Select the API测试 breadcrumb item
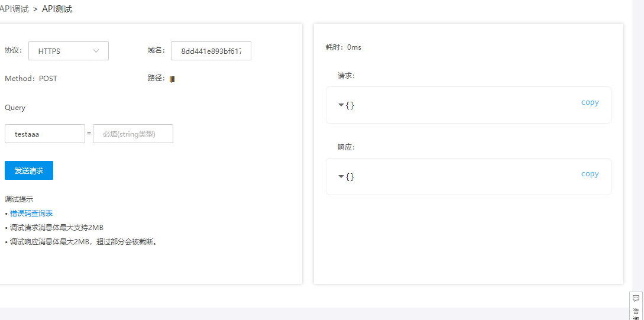The height and width of the screenshot is (320, 644). 57,9
